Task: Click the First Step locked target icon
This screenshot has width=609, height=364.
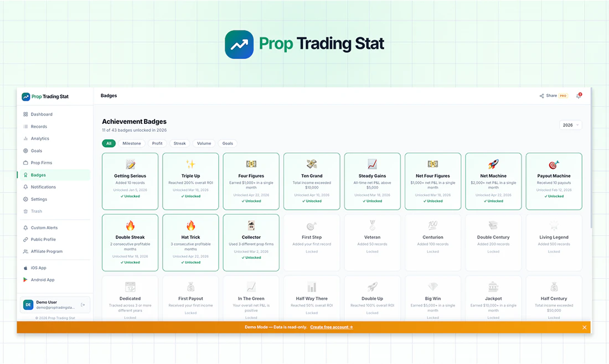Action: (312, 226)
